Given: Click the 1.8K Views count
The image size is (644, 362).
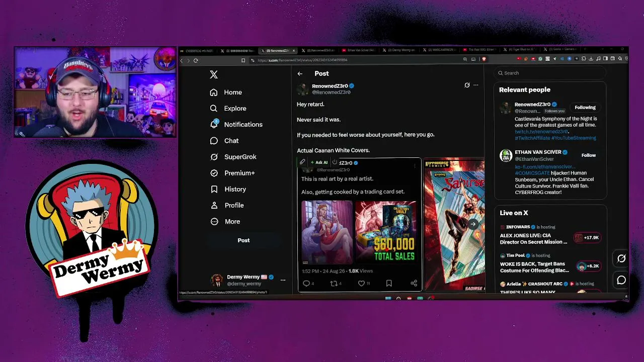Looking at the screenshot, I should pos(361,271).
